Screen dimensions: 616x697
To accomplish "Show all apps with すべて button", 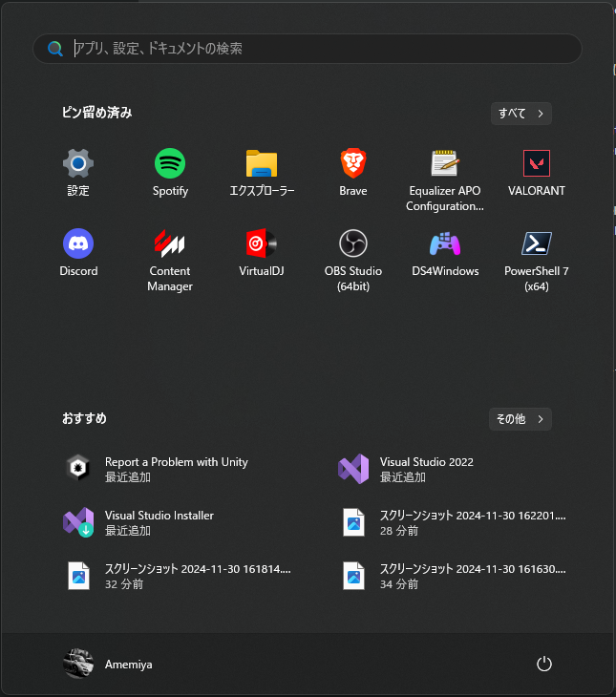I will point(521,114).
